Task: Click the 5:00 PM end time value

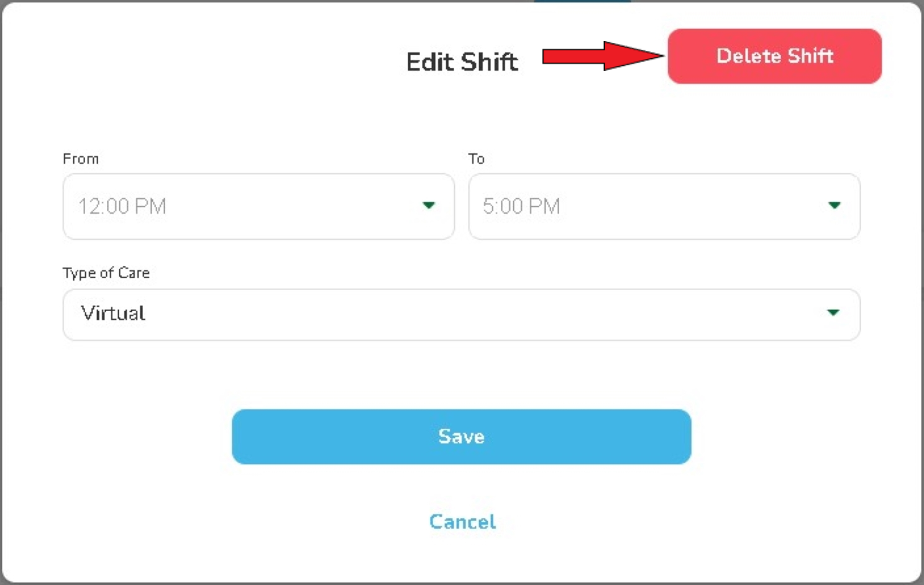Action: point(521,206)
